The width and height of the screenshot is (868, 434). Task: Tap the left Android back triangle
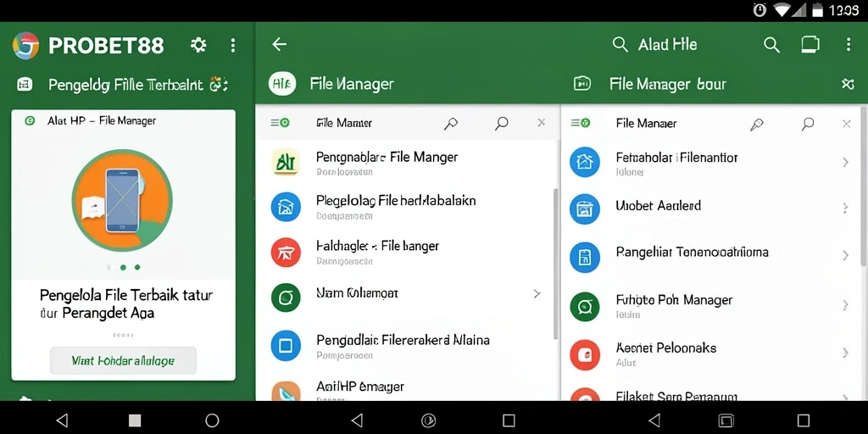coord(62,420)
